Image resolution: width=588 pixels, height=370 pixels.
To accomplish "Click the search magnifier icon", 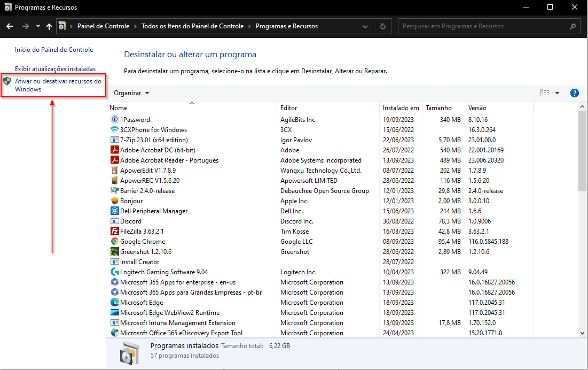I will pos(573,26).
